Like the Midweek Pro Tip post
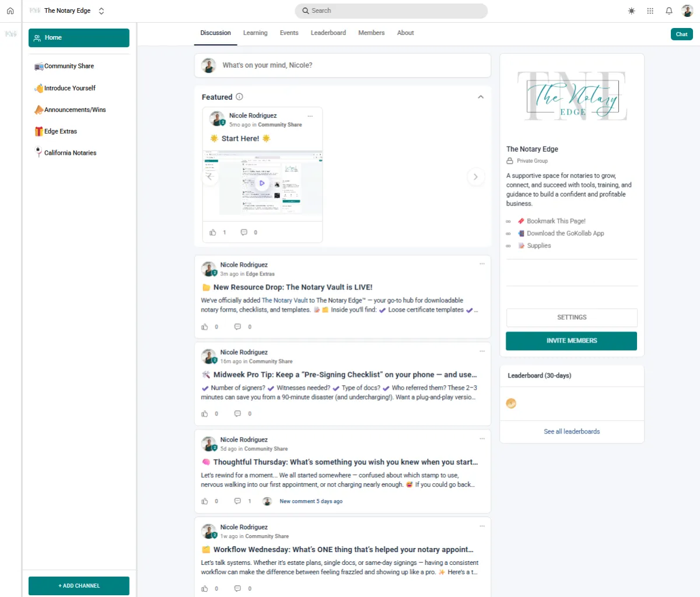This screenshot has width=700, height=597. pyautogui.click(x=205, y=414)
